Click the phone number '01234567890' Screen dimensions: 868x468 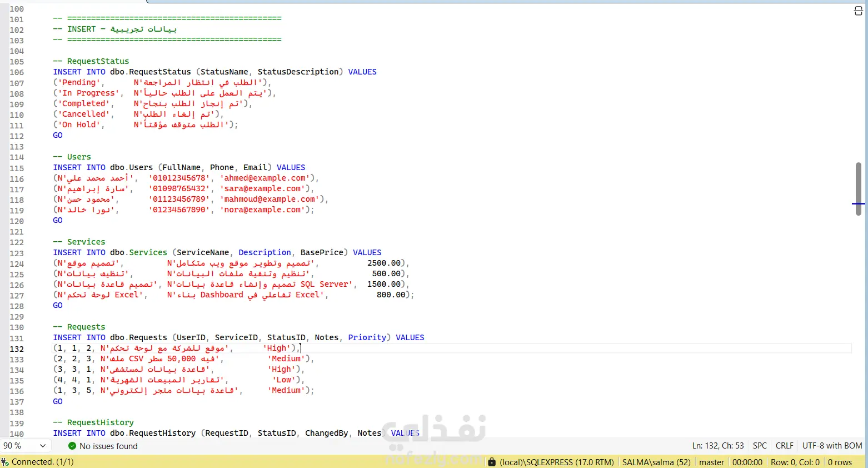point(179,210)
